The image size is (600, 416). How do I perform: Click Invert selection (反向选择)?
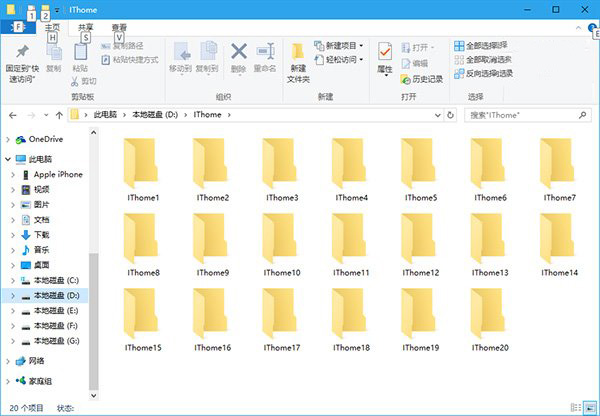484,73
